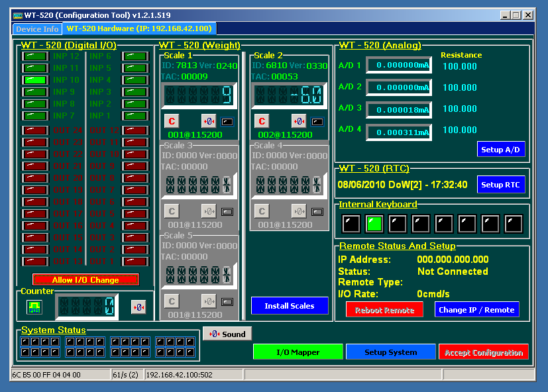Toggle the OUT 17 output indicator
This screenshot has height=392, width=548.
(35, 213)
